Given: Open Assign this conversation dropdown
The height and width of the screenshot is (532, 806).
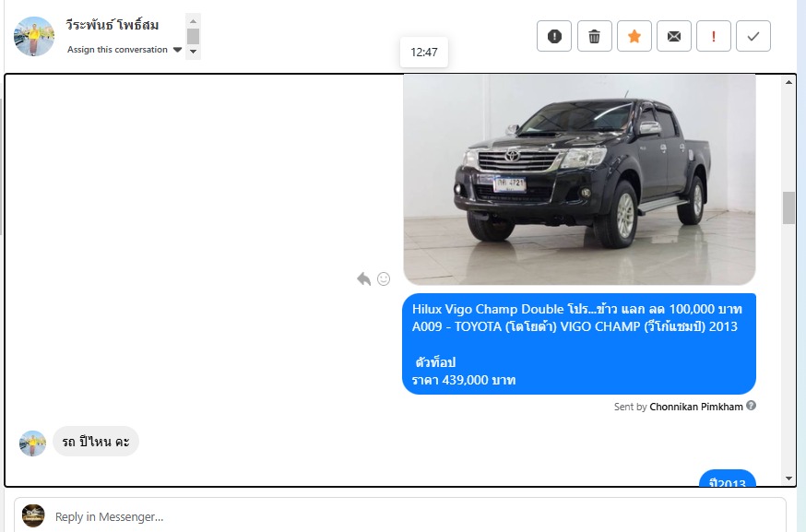Looking at the screenshot, I should pyautogui.click(x=124, y=50).
